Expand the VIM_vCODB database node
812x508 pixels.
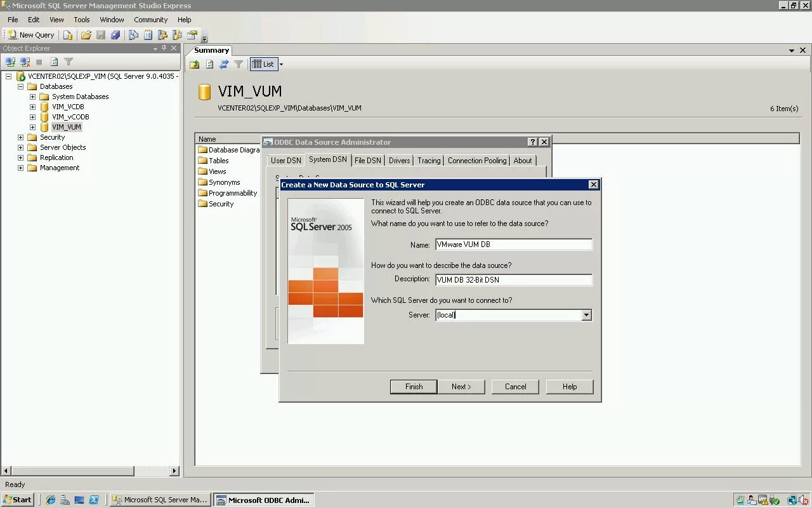(32, 117)
